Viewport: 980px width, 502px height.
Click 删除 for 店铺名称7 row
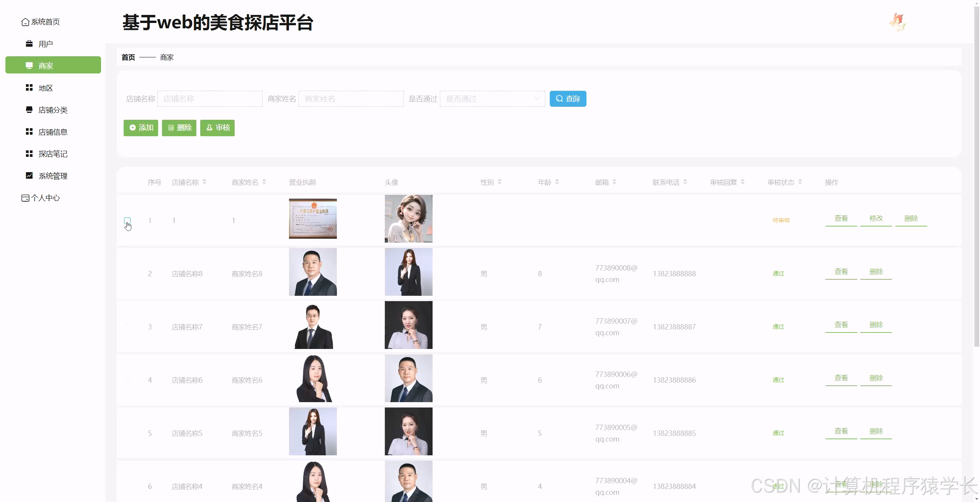coord(876,325)
